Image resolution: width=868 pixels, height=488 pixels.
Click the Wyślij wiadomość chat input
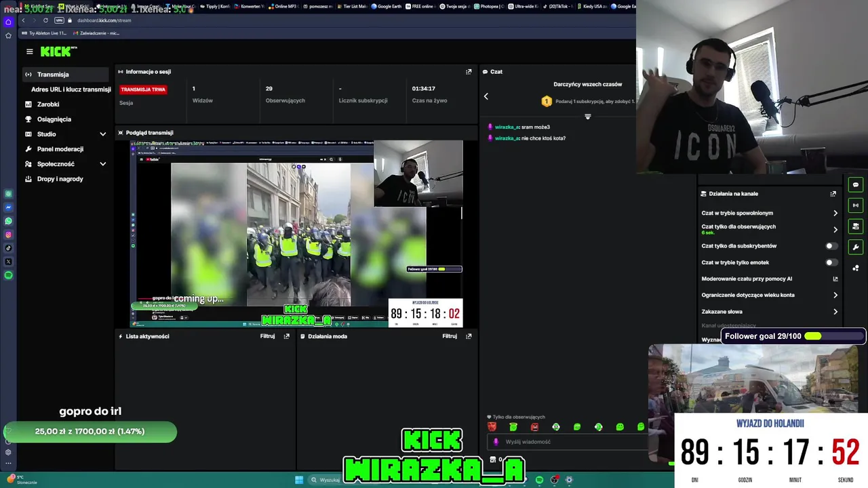click(x=566, y=442)
